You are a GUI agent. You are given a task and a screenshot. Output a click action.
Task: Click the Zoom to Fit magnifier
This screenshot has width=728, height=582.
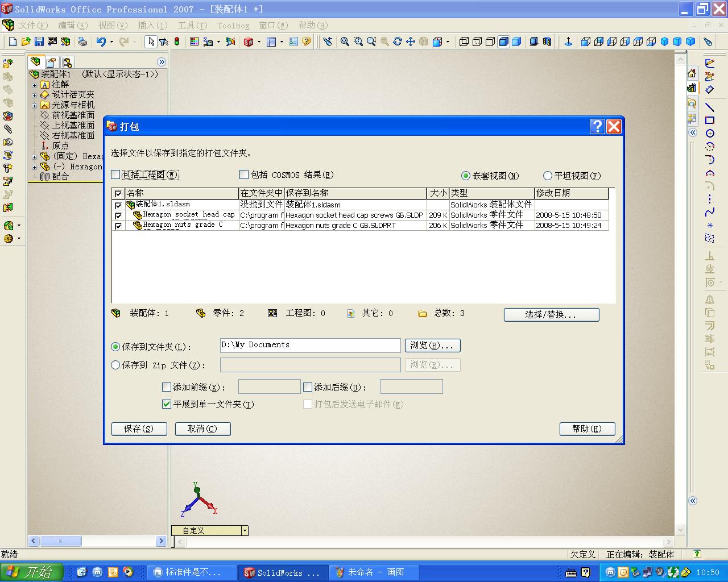coord(345,41)
